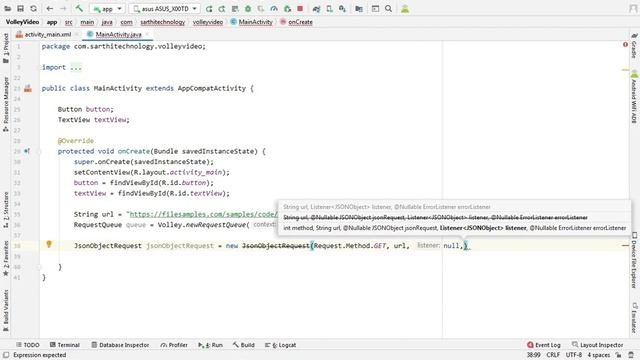Click the green Debug bug icon
The height and width of the screenshot is (360, 640).
(248, 9)
